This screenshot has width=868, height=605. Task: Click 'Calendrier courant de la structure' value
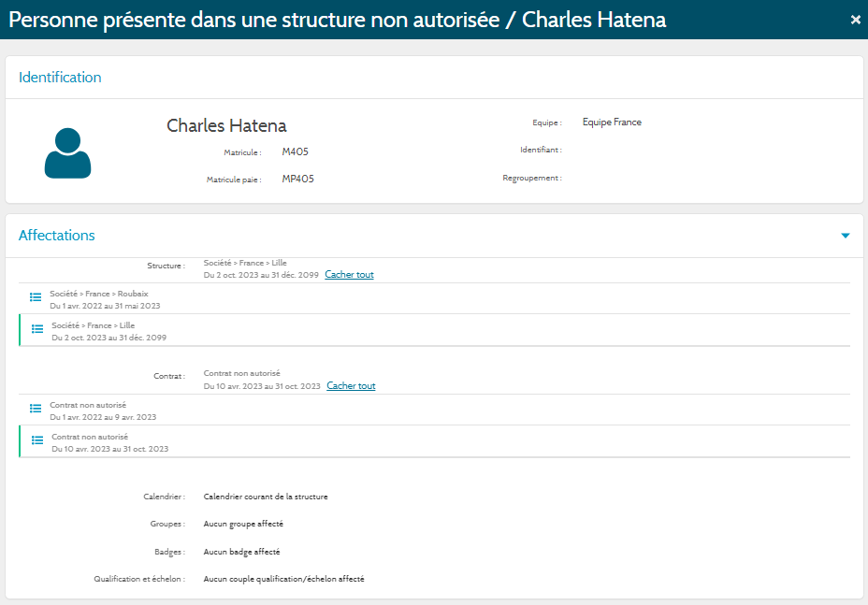click(266, 497)
